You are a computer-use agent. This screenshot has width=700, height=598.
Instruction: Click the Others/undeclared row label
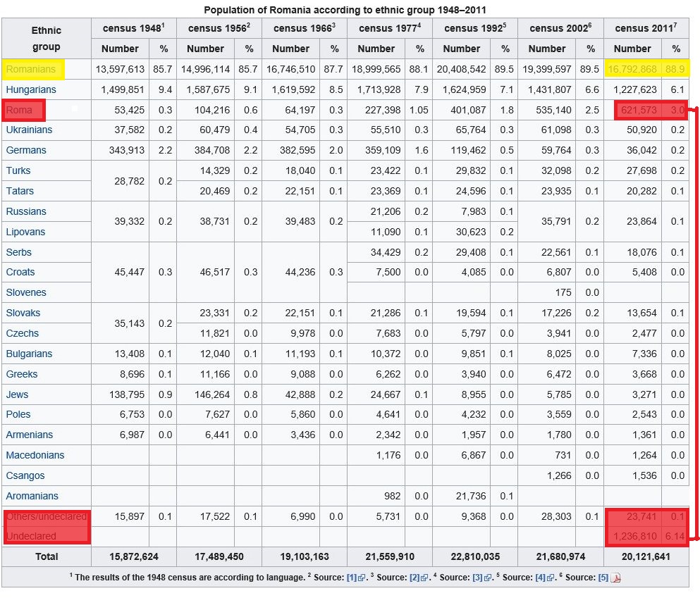tap(47, 516)
